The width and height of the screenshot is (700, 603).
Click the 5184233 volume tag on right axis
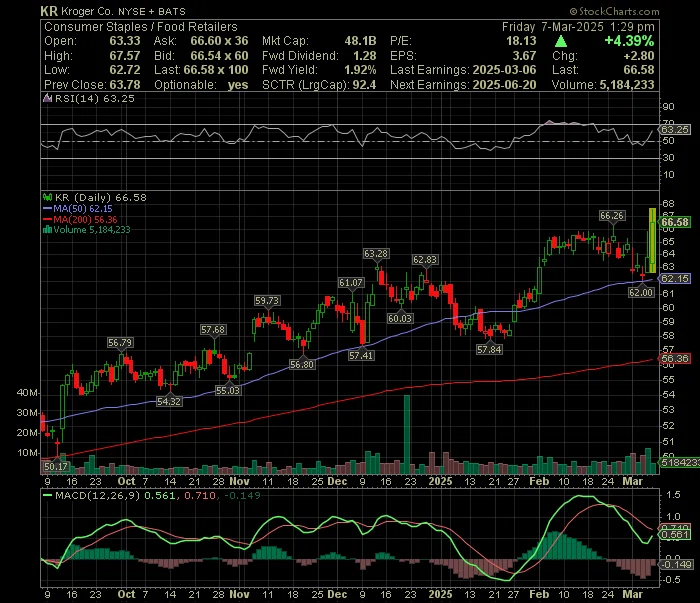click(x=680, y=462)
